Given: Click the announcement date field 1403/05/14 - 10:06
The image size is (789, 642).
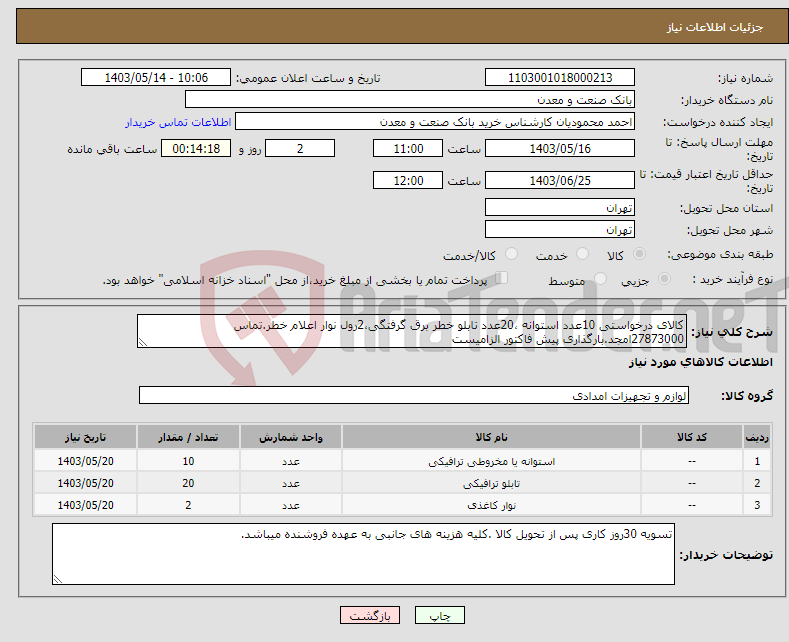Looking at the screenshot, I should (155, 77).
